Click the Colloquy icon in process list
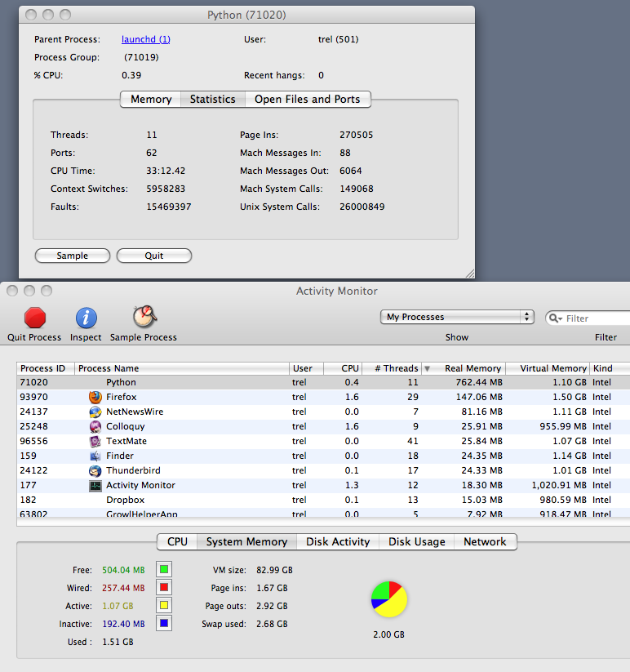The width and height of the screenshot is (630, 672). (95, 426)
